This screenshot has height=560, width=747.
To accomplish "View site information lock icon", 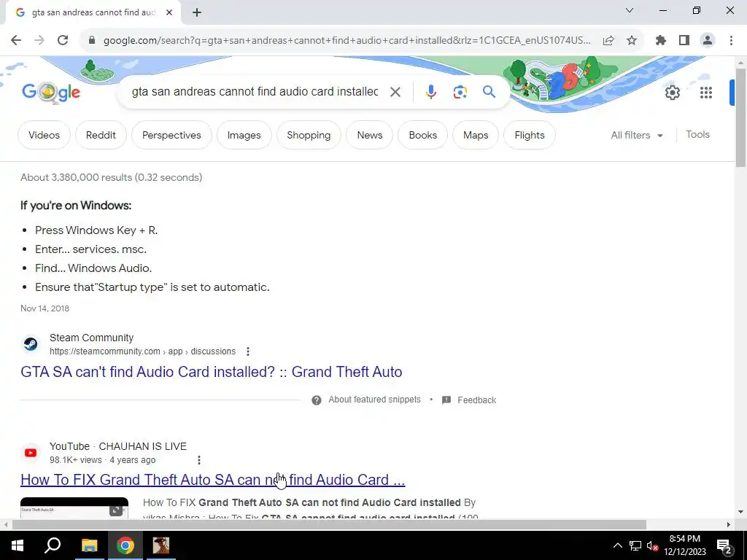I will pyautogui.click(x=92, y=41).
